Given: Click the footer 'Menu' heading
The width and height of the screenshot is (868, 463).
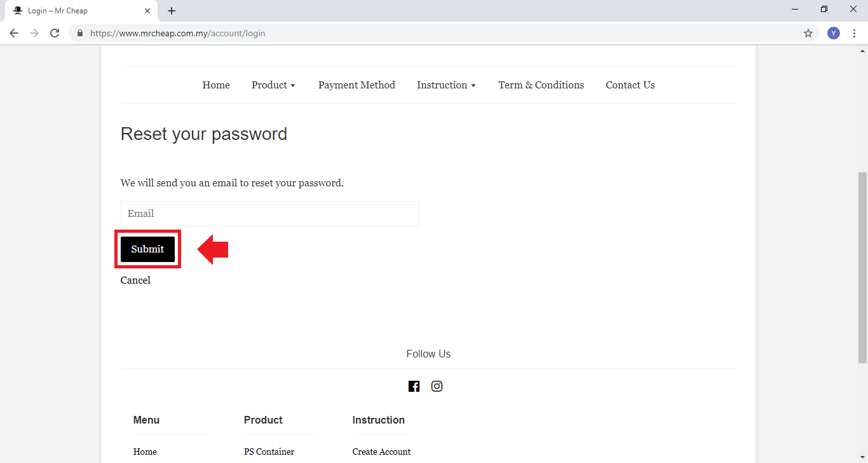Looking at the screenshot, I should (146, 420).
